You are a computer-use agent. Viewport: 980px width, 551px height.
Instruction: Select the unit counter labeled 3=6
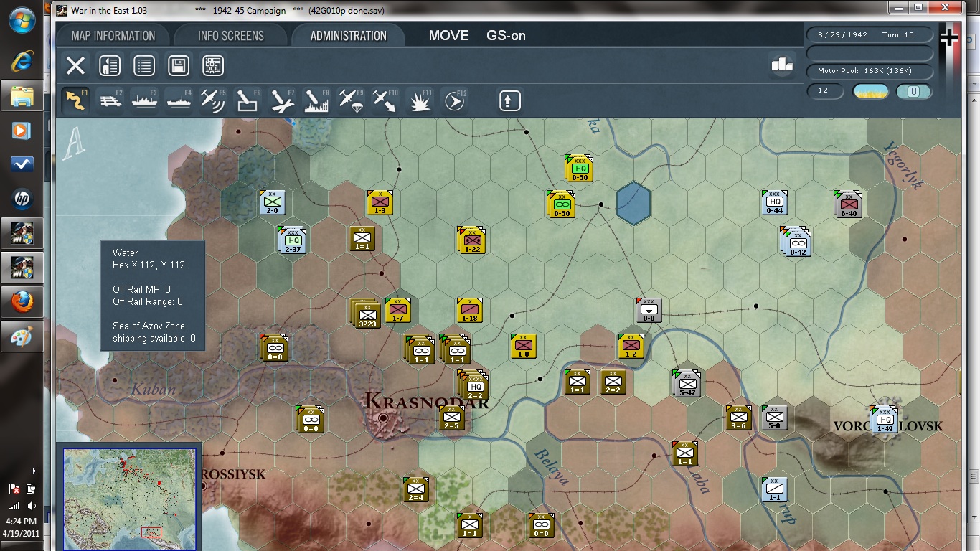tap(739, 418)
